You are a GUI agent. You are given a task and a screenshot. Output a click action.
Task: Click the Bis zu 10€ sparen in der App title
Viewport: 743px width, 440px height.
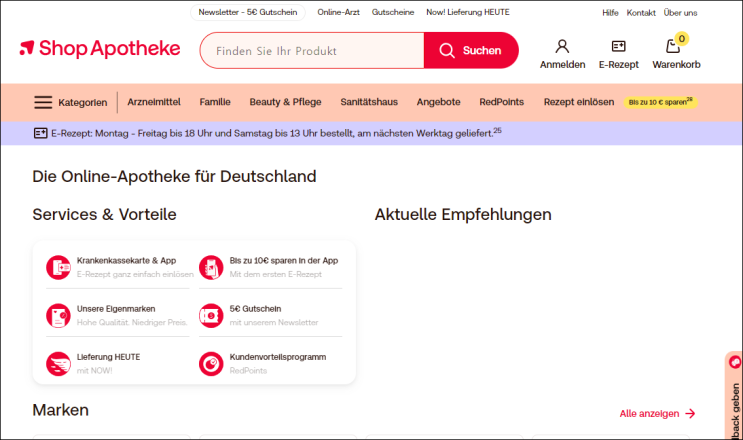(x=284, y=260)
